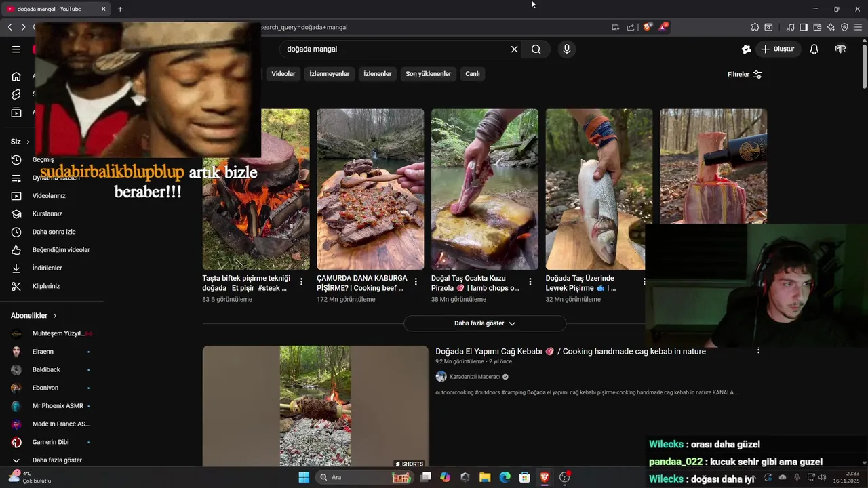Open options menu for Cağ Kebabı video

click(x=758, y=351)
